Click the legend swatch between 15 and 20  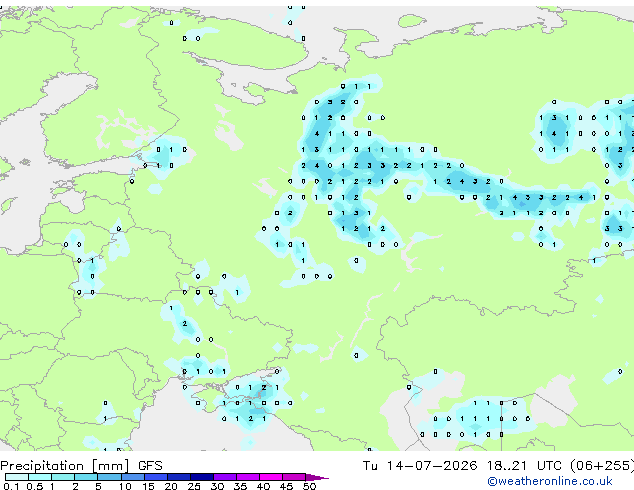pyautogui.click(x=156, y=477)
